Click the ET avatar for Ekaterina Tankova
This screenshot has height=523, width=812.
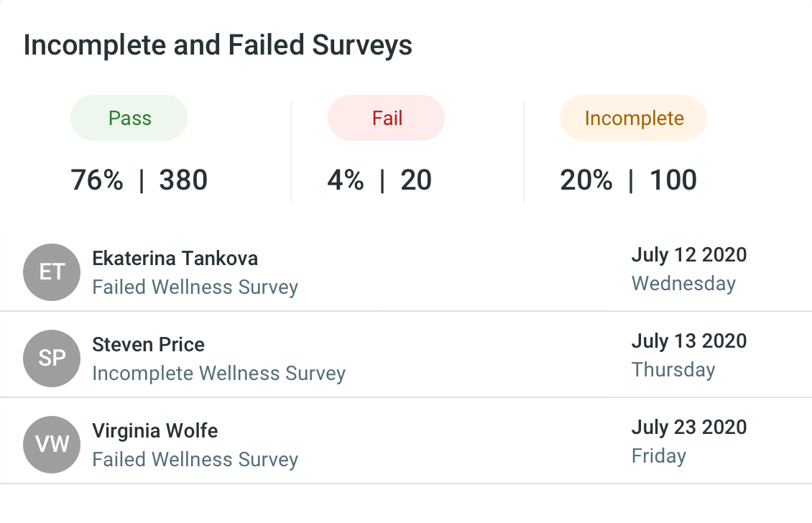[51, 272]
